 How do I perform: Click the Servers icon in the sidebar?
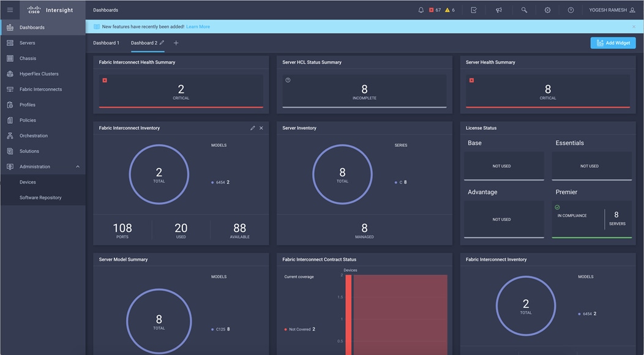click(10, 43)
